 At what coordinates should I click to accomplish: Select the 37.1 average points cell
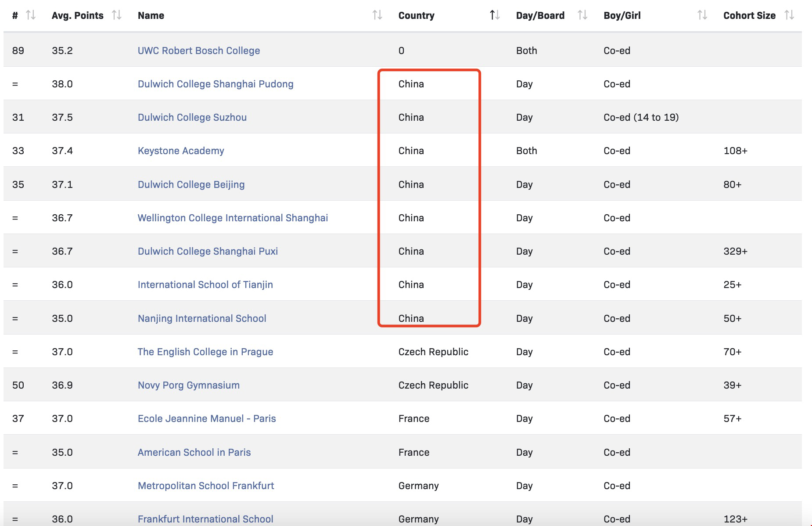point(62,184)
